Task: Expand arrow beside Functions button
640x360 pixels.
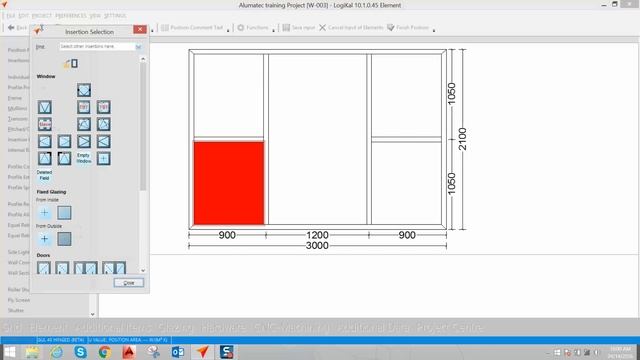Action: [273, 30]
